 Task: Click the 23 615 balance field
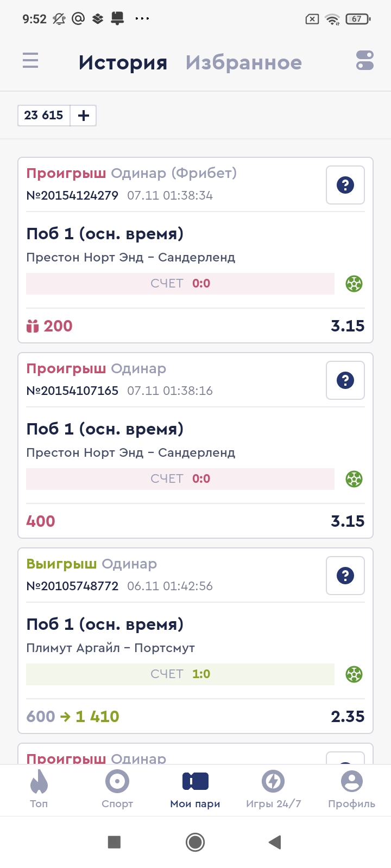[44, 116]
